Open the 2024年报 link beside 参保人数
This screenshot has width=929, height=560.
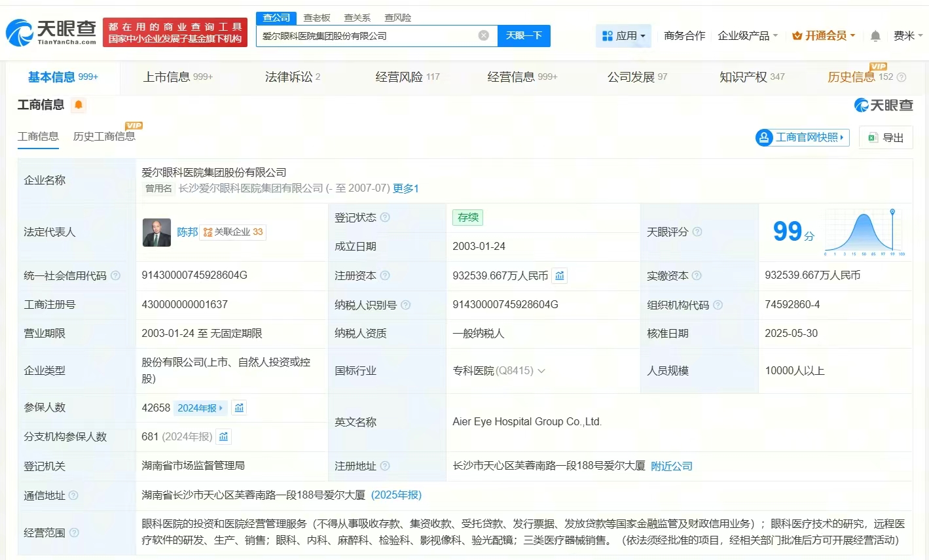tap(200, 408)
